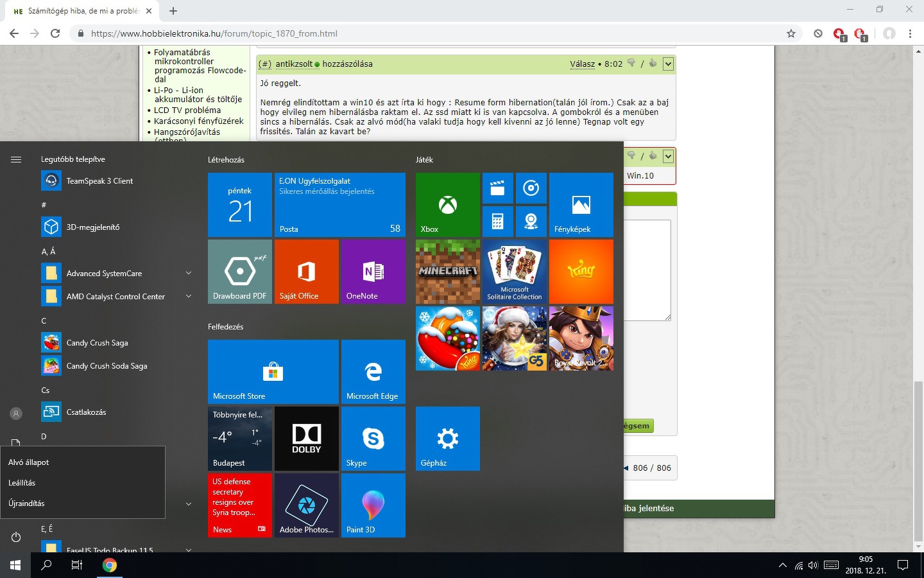Launch the Microsoft Edge tile
The width and height of the screenshot is (924, 578).
tap(373, 372)
